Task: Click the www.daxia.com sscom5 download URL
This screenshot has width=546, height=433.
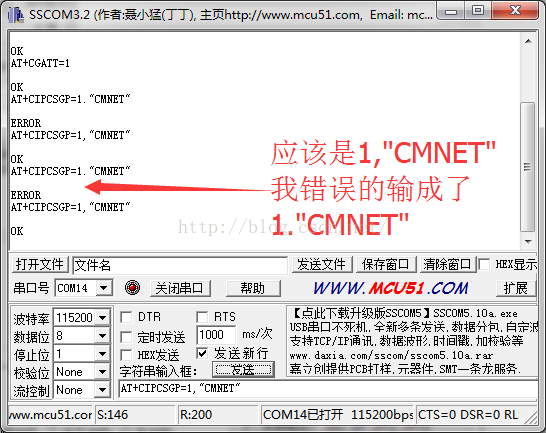Action: point(391,356)
